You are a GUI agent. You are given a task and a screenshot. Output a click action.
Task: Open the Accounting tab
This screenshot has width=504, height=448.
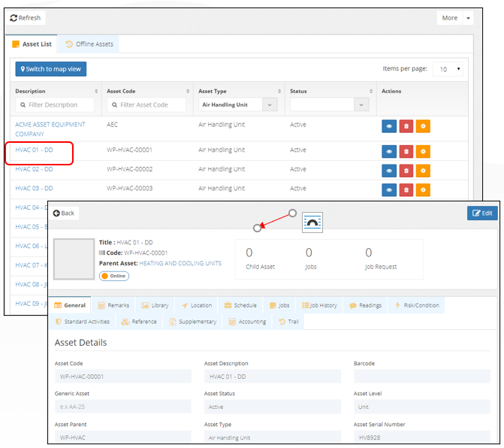(248, 322)
